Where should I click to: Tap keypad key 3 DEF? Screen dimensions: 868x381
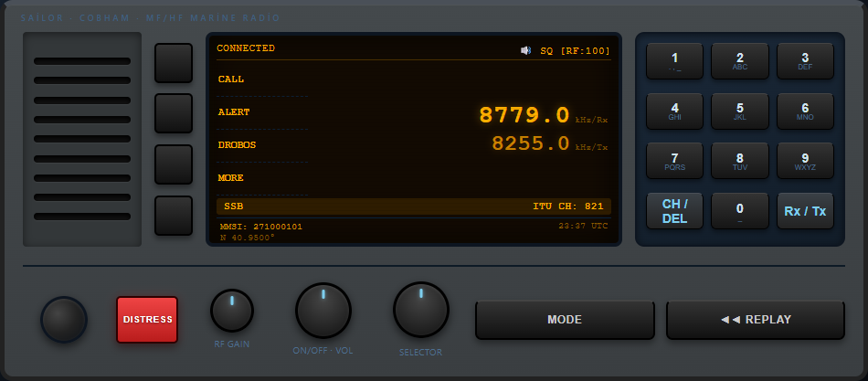[805, 61]
